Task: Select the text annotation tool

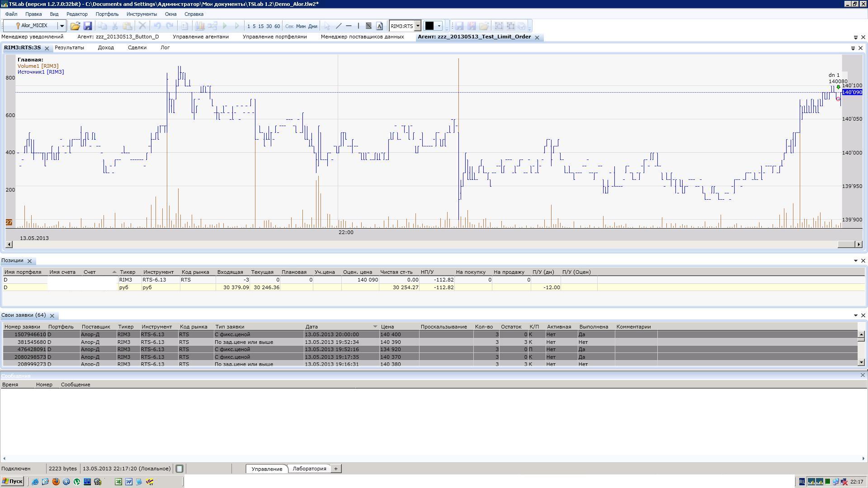Action: click(379, 26)
